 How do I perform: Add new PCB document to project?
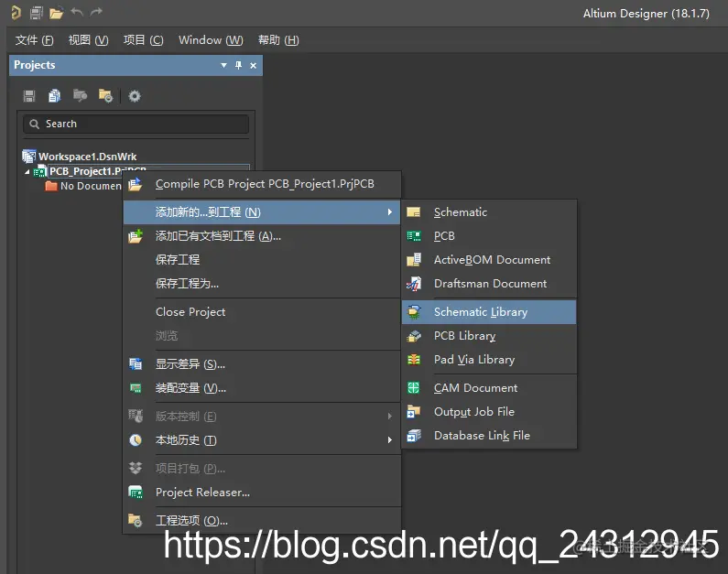pos(489,236)
